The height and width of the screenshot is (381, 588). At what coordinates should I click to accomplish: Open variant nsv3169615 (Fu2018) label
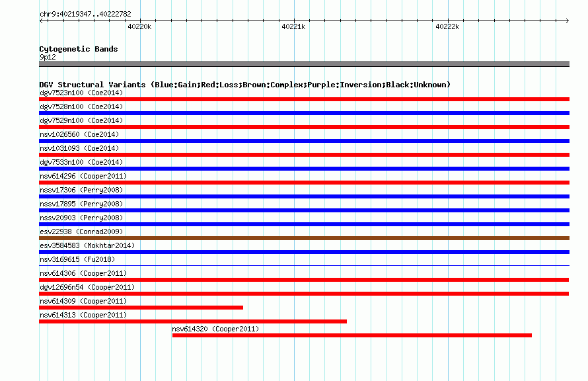tap(77, 259)
